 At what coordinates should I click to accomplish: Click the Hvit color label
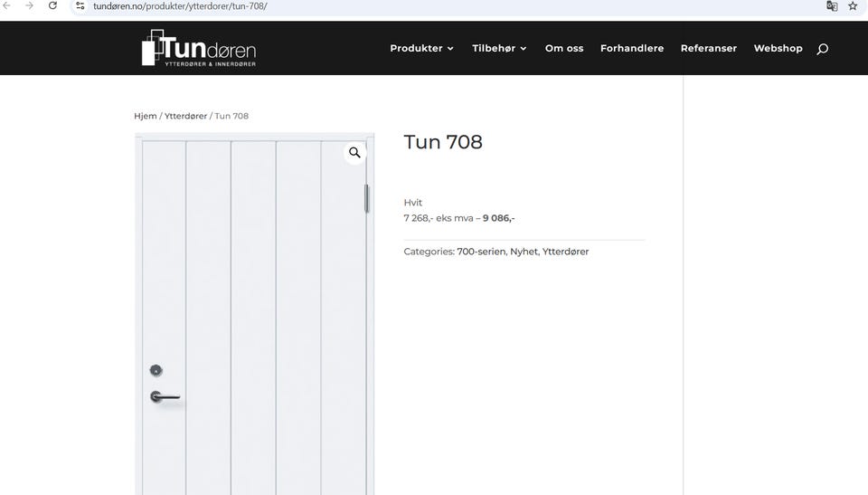pyautogui.click(x=413, y=203)
